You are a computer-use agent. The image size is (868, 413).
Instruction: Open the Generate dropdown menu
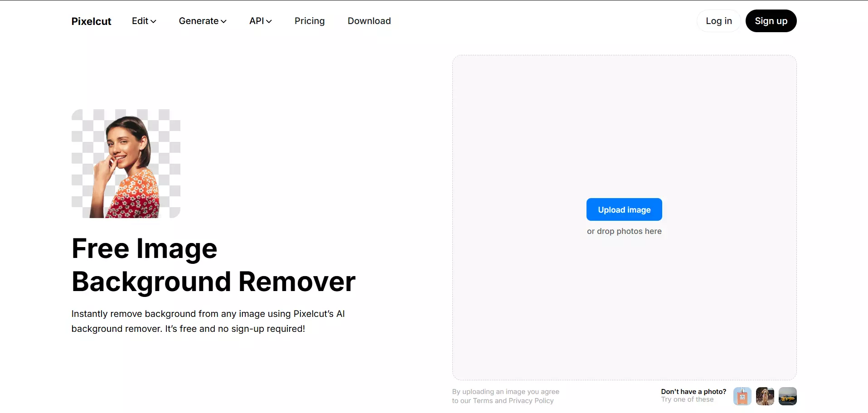202,21
